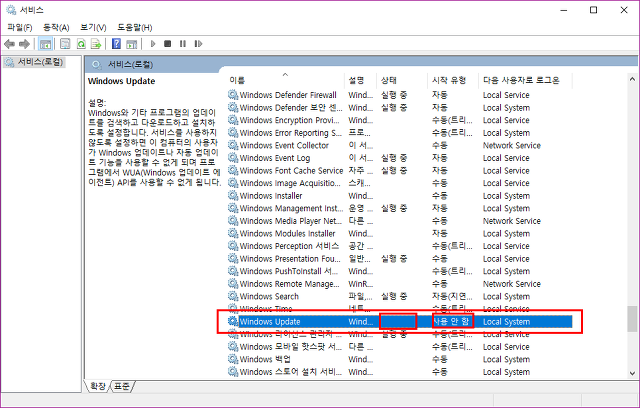The width and height of the screenshot is (640, 408).
Task: Switch to the 표준 tab
Action: tap(122, 386)
